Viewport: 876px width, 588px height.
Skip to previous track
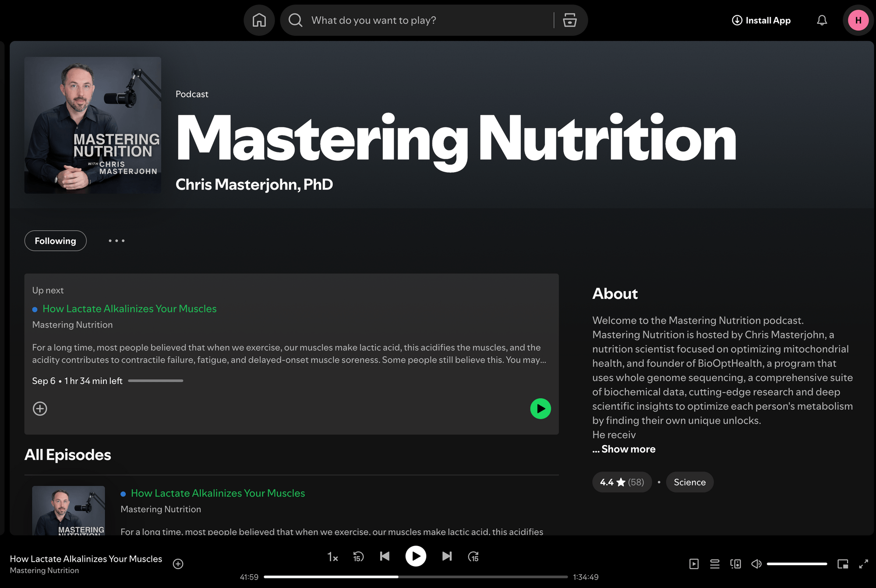(x=385, y=556)
